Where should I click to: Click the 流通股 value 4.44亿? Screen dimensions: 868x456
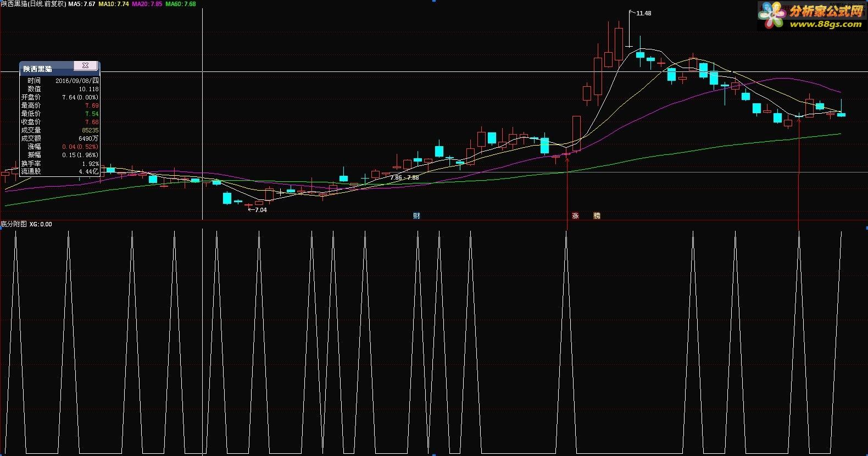point(88,171)
